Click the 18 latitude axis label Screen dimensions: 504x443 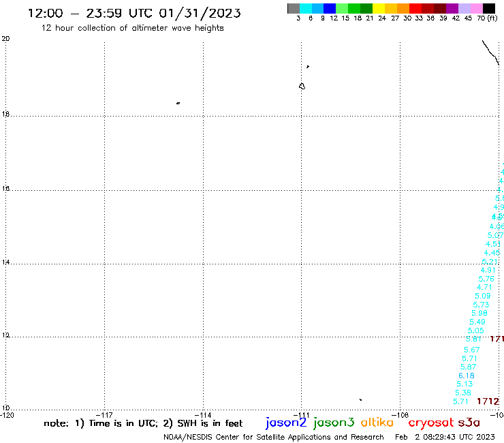click(x=5, y=114)
